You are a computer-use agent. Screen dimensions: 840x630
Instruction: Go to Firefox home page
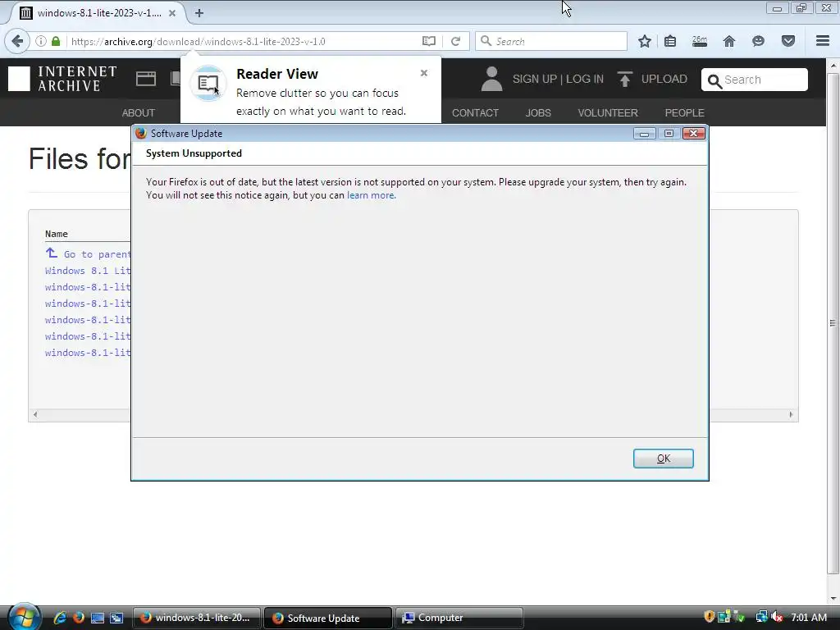pyautogui.click(x=729, y=41)
